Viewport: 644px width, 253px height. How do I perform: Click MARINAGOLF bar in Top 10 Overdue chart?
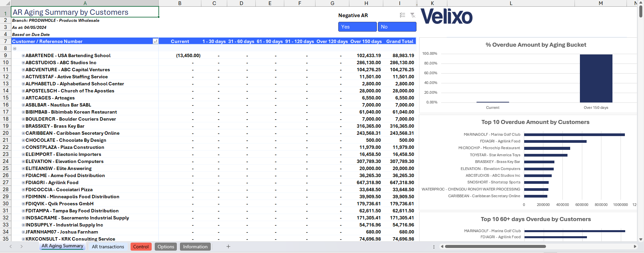coord(574,135)
